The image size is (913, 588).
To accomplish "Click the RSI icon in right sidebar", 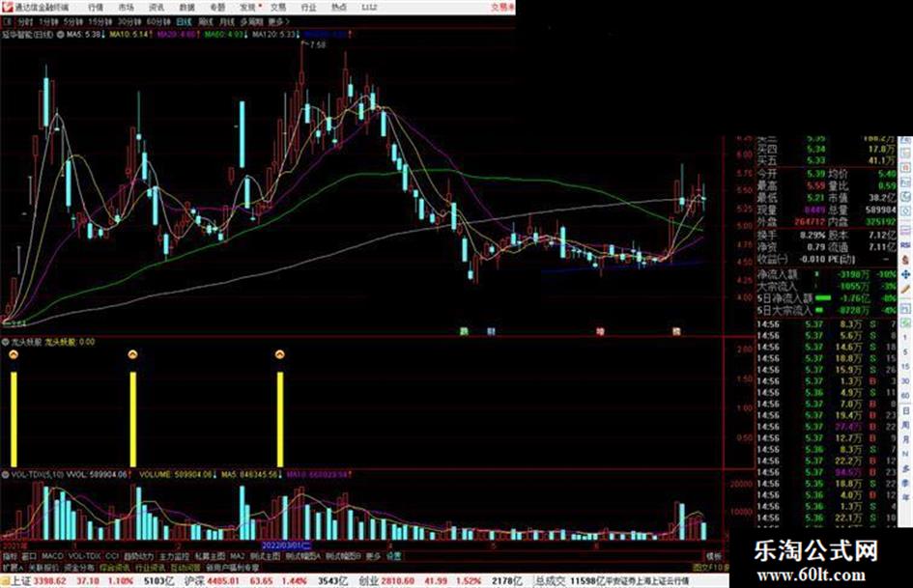I will click(x=905, y=245).
